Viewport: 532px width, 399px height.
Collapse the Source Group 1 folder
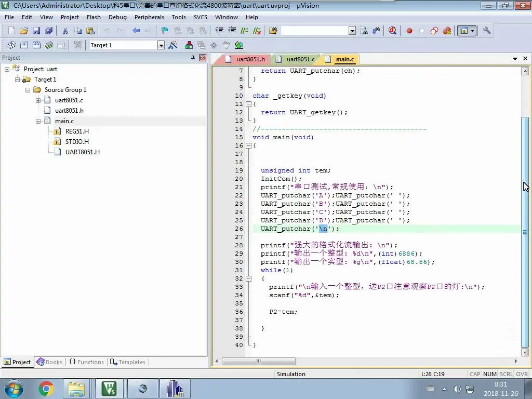pyautogui.click(x=28, y=90)
